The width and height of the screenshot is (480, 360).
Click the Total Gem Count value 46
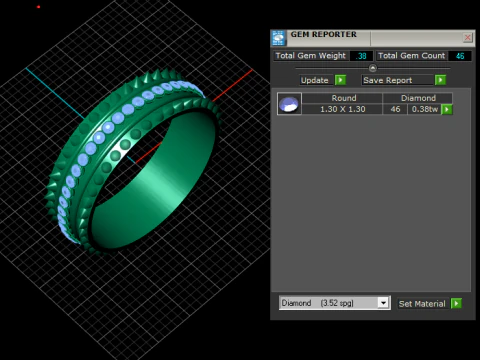(460, 56)
